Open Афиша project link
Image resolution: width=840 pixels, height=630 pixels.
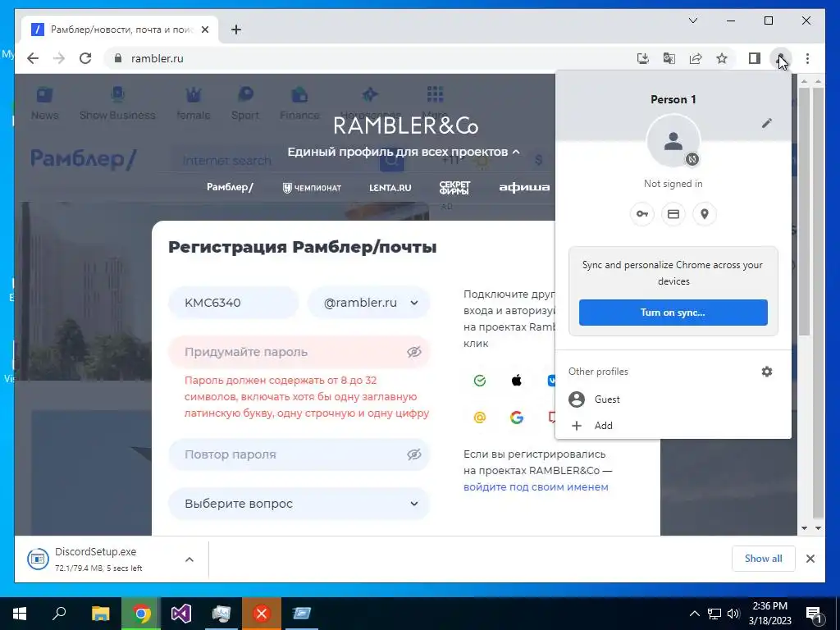tap(524, 187)
